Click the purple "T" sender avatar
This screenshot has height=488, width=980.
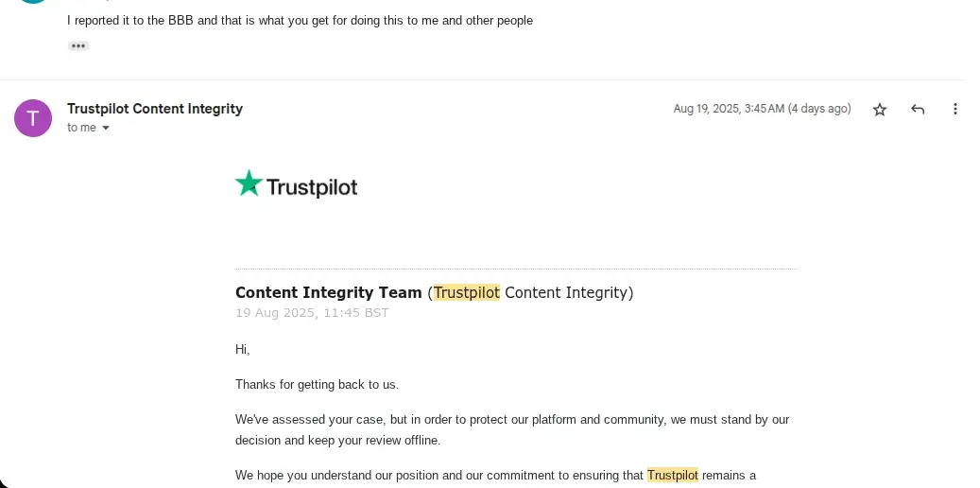[x=33, y=118]
